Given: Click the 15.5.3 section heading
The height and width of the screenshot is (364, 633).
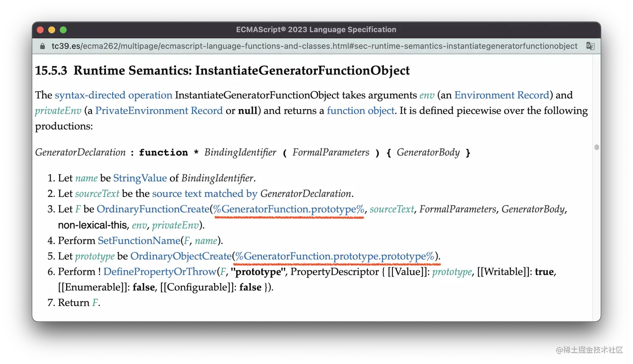Looking at the screenshot, I should (222, 71).
